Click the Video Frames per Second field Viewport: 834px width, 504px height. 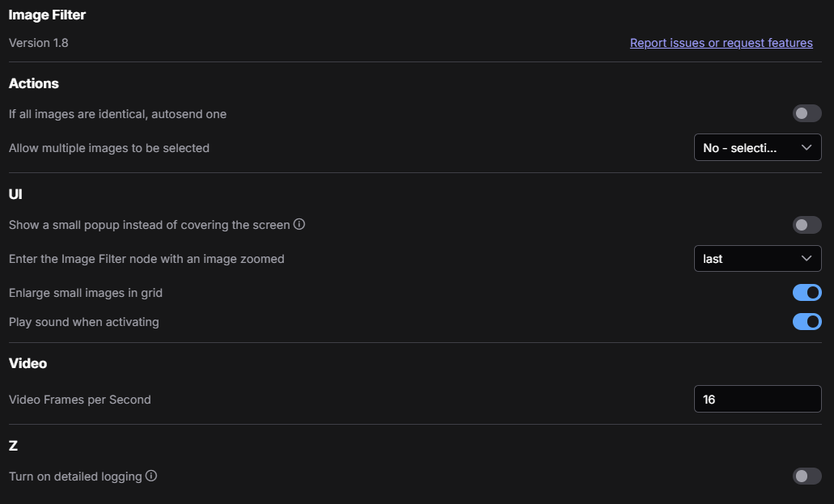pos(757,399)
